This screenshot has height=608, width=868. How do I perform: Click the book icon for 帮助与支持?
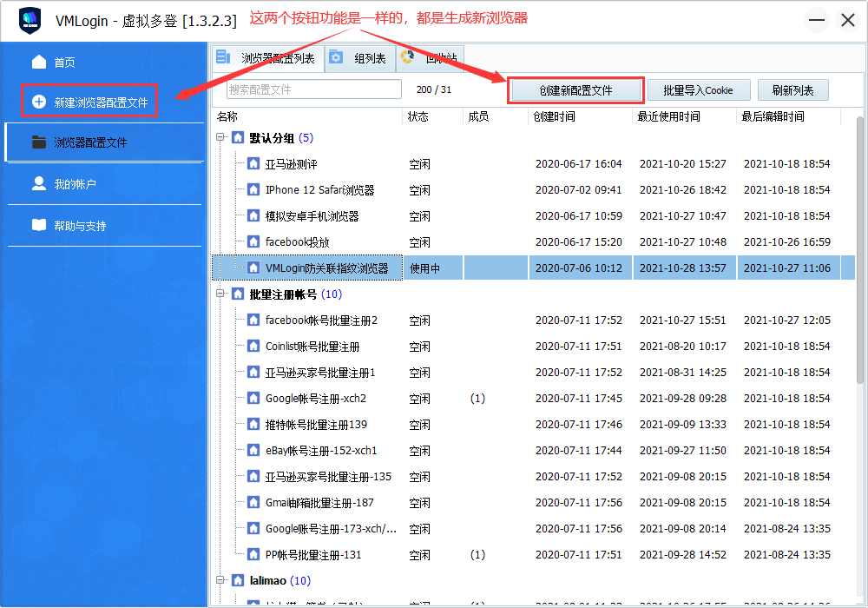pyautogui.click(x=39, y=225)
